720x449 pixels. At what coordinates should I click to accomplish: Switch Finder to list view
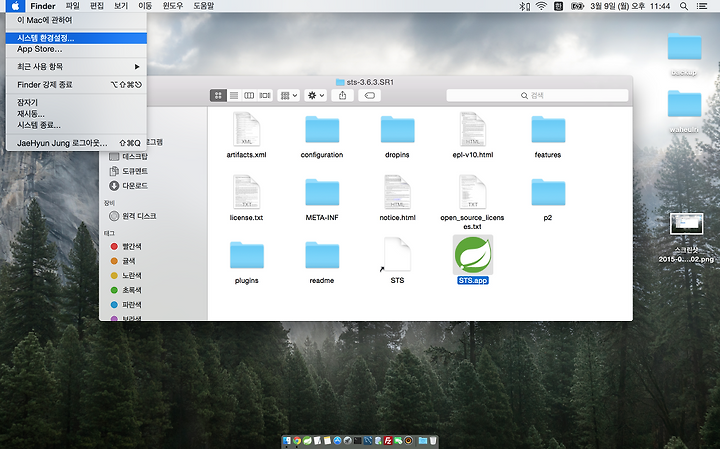pos(234,95)
